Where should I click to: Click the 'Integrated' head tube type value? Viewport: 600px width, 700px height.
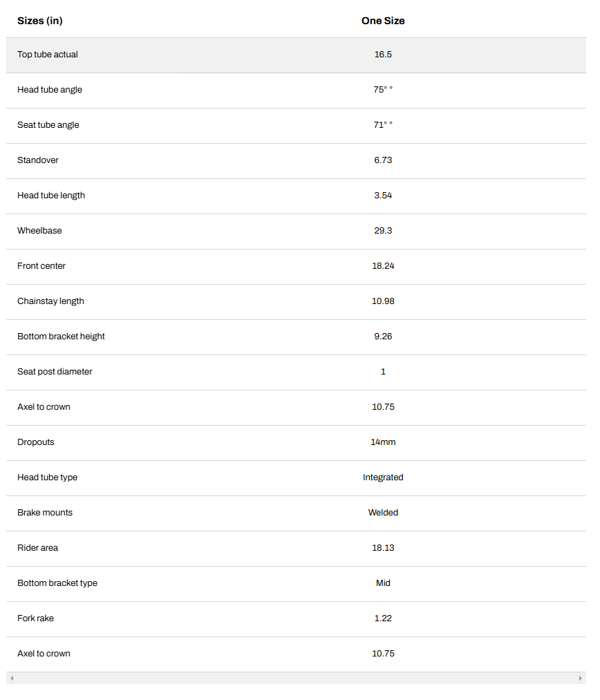pyautogui.click(x=383, y=477)
